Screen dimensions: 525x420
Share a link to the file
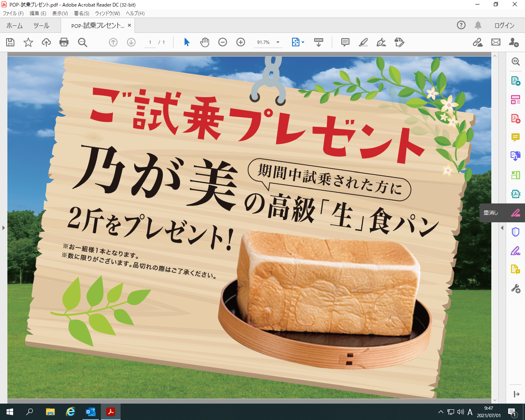point(478,42)
